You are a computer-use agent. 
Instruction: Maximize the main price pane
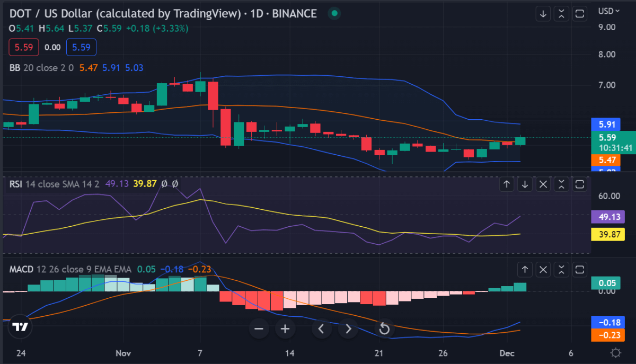pos(580,14)
